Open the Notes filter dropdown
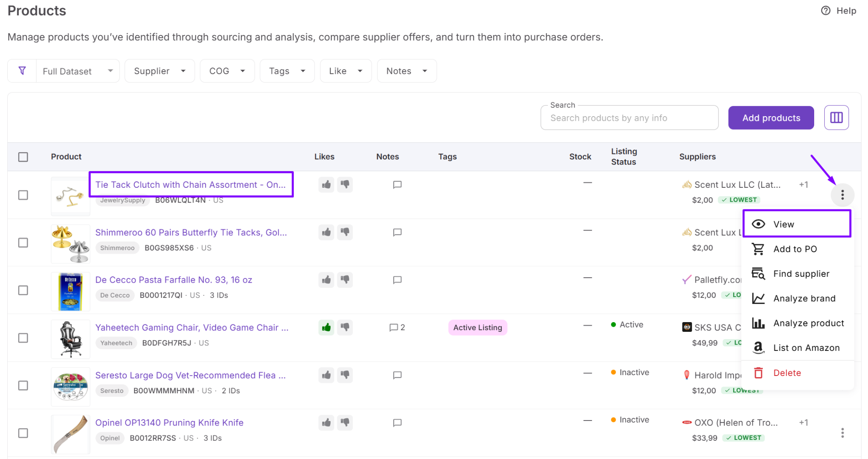This screenshot has height=459, width=868. [407, 71]
